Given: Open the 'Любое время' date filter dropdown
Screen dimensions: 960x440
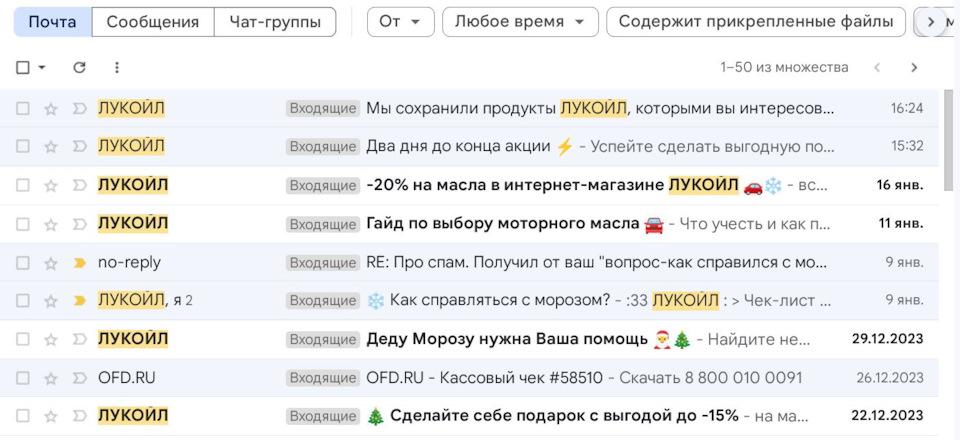Looking at the screenshot, I should [520, 22].
